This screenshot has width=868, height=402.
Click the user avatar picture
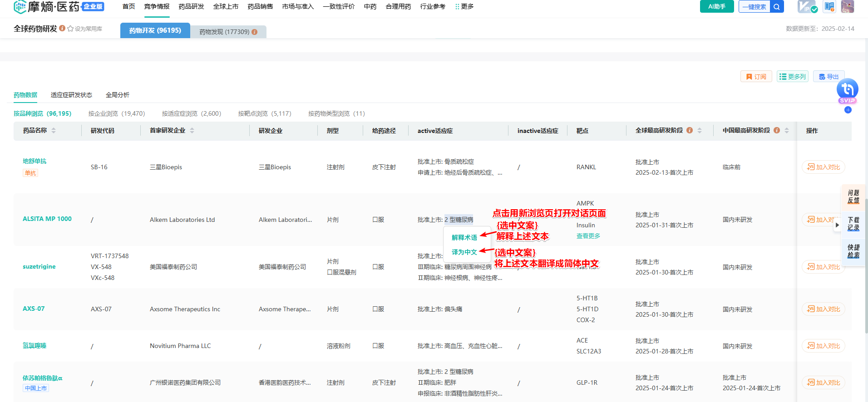[847, 7]
